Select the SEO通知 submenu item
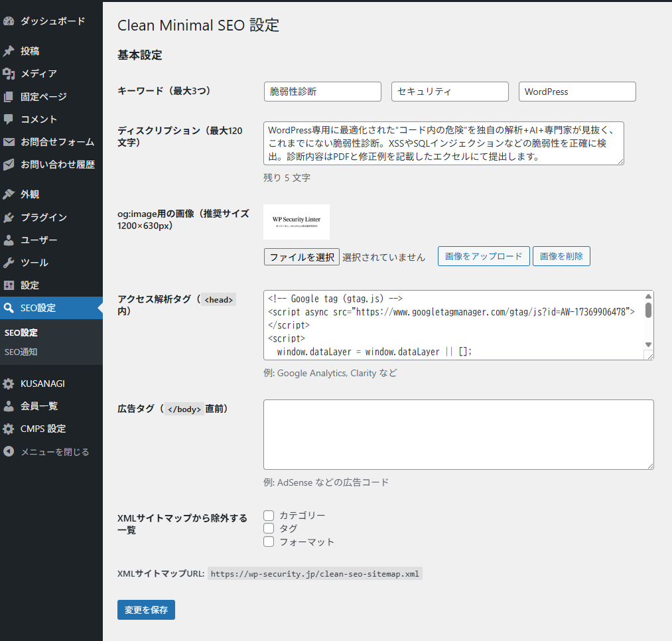Screen dimensions: 672x641 click(21, 352)
